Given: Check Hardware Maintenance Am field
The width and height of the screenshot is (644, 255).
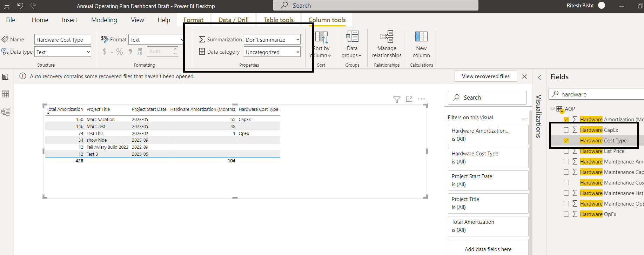Looking at the screenshot, I should coord(566,162).
